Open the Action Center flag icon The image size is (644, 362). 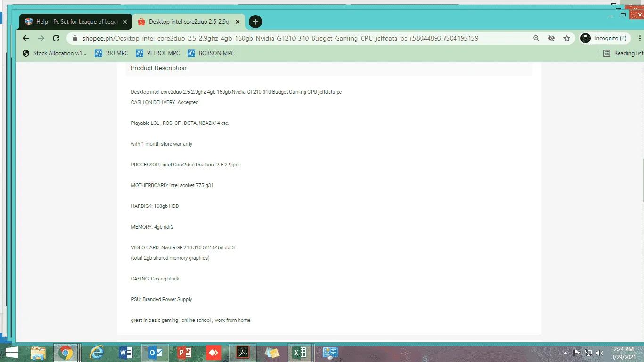(x=577, y=353)
